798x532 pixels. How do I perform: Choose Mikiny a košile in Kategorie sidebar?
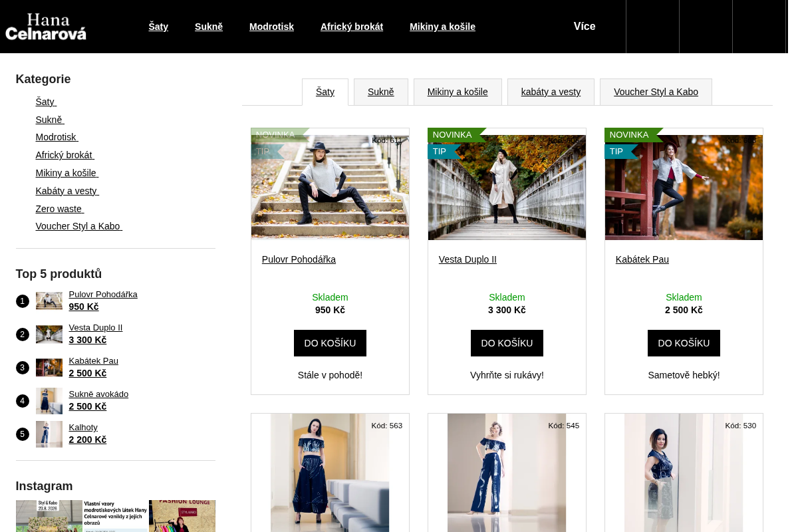click(67, 173)
